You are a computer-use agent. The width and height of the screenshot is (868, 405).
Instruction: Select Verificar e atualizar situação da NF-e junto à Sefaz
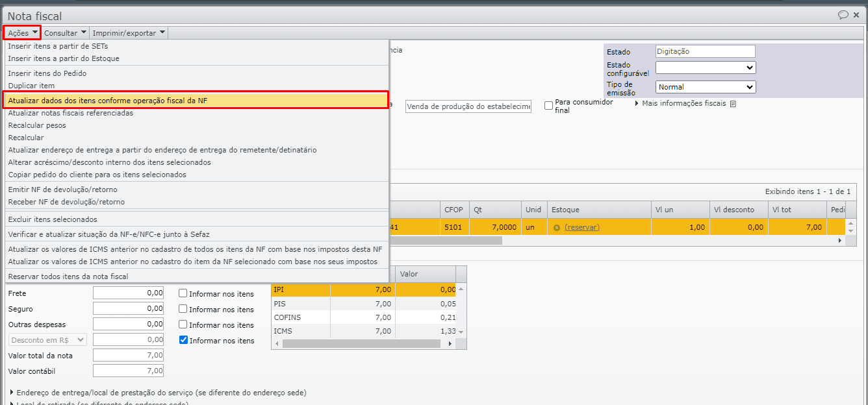(x=196, y=234)
